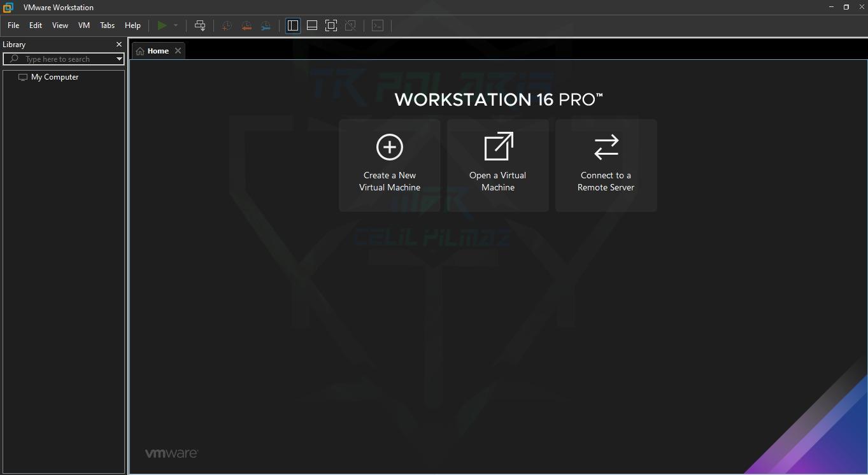
Task: Toggle the Show Library sidebar icon
Action: tap(293, 25)
